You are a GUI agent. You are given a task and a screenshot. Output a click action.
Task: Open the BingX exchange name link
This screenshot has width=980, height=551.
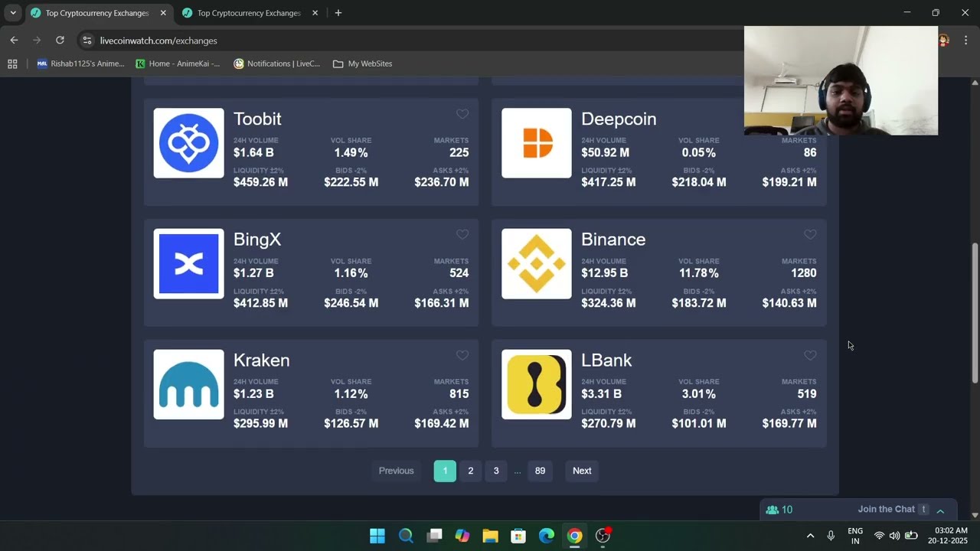pos(257,240)
